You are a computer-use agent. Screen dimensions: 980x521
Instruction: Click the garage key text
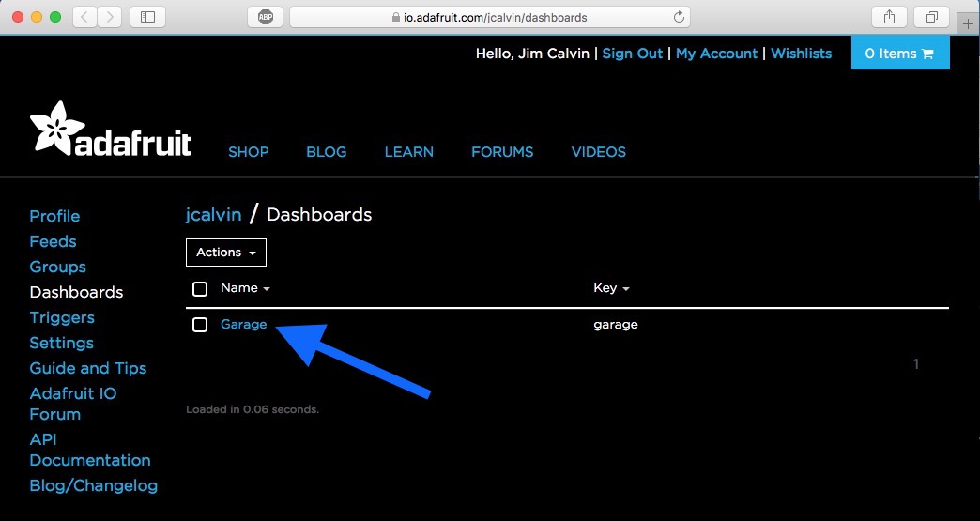(x=616, y=325)
